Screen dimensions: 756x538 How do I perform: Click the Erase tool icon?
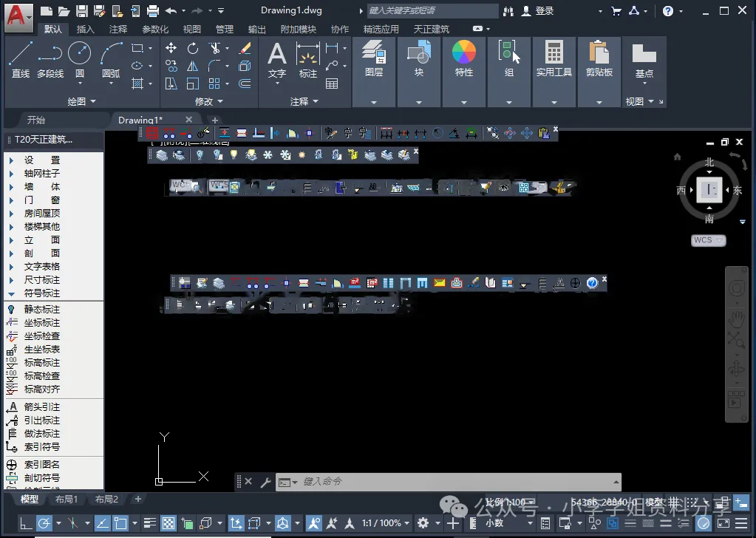pos(245,48)
